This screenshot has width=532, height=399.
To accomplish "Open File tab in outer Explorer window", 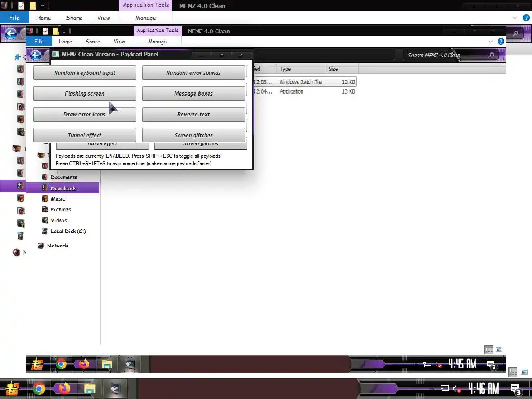I will [x=14, y=18].
